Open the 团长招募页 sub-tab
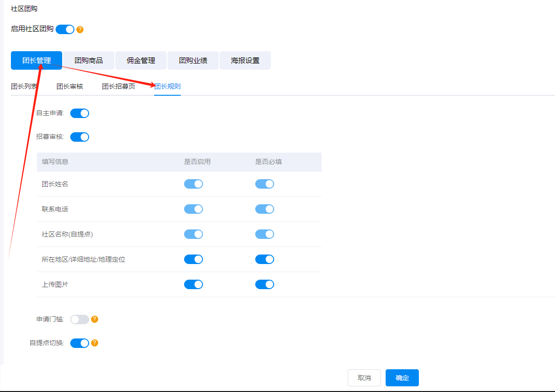The image size is (555, 392). pos(119,86)
